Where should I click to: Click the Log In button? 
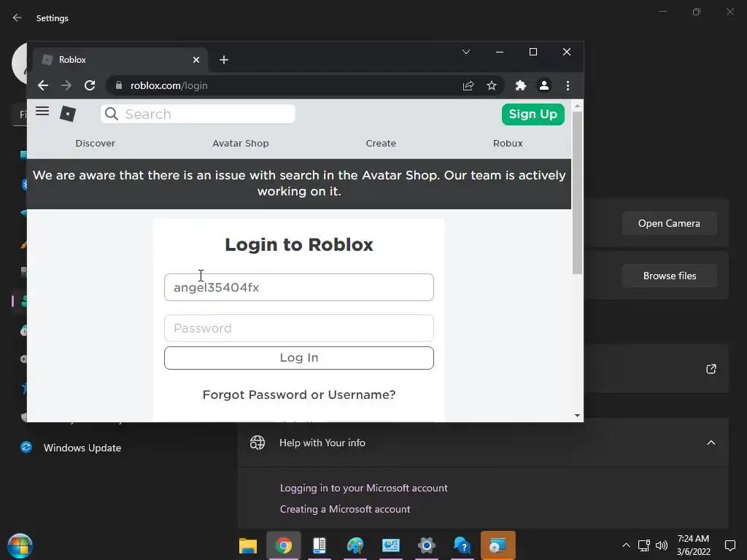coord(298,357)
